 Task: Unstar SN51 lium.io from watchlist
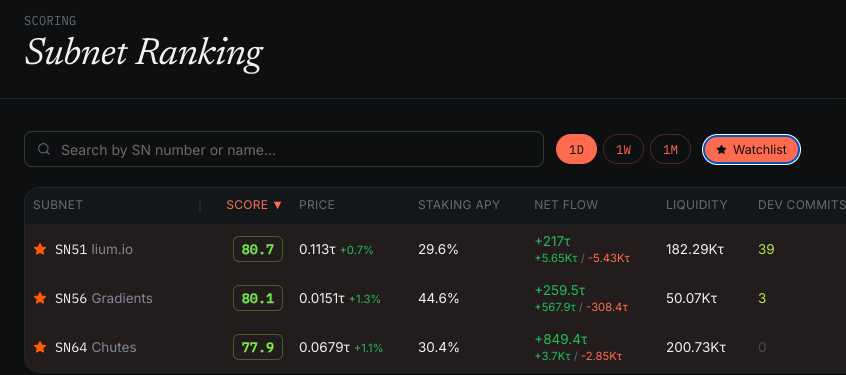click(x=40, y=249)
